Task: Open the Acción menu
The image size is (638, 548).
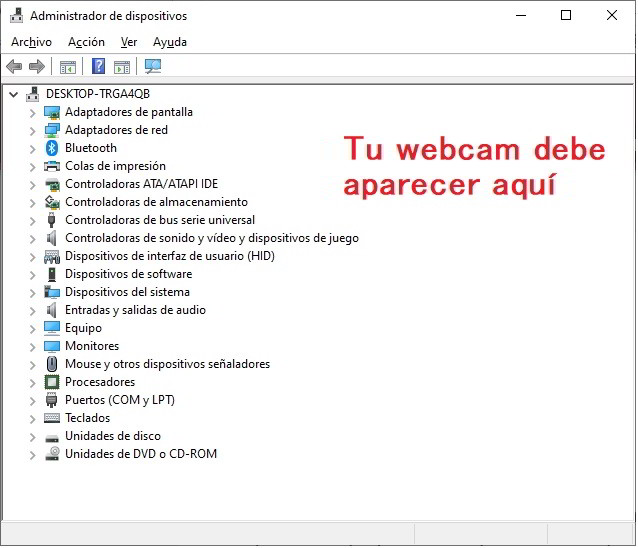Action: coord(86,42)
